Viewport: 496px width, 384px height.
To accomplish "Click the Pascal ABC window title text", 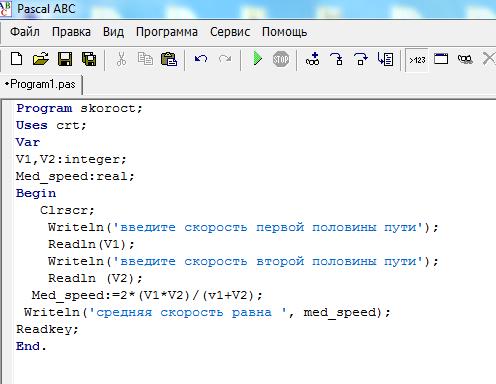I will click(x=46, y=9).
